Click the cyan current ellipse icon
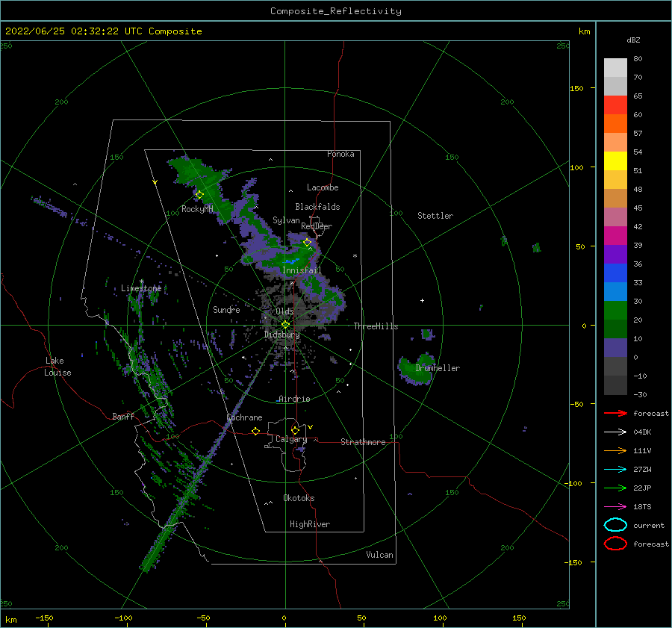672x628 pixels. (x=615, y=525)
